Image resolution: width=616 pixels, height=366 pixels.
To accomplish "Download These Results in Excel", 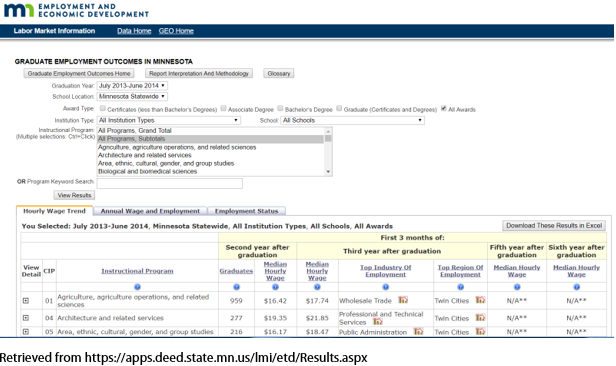I will click(554, 225).
